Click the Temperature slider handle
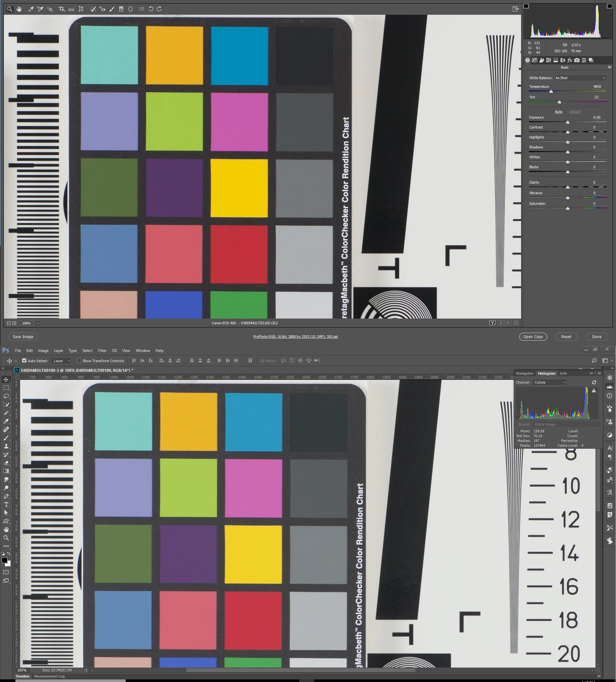Screen dimensions: 616x682 click(x=551, y=92)
